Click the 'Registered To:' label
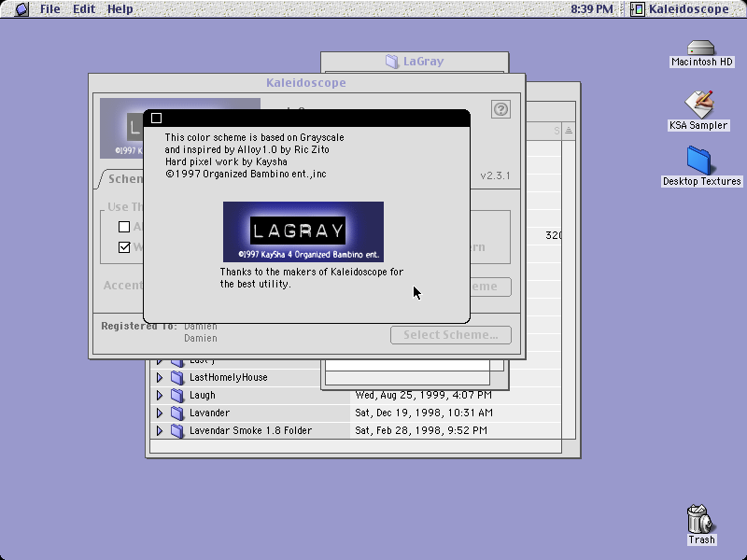The image size is (747, 560). (139, 326)
